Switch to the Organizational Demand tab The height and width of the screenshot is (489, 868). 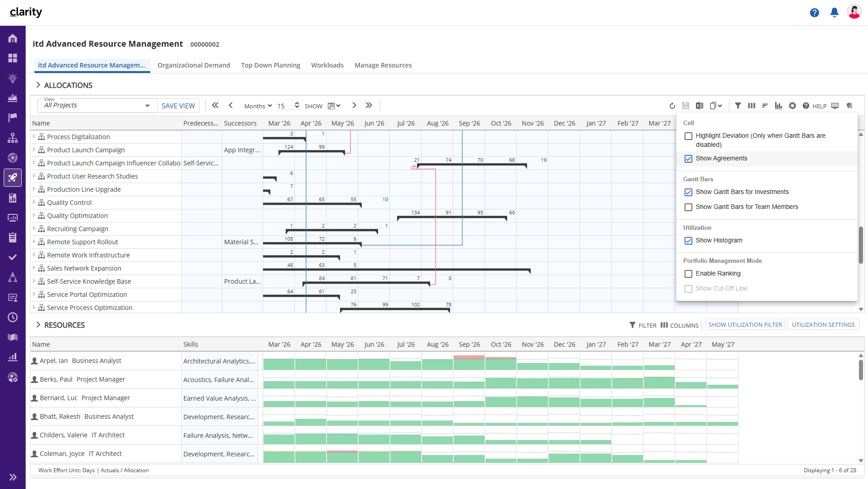194,65
